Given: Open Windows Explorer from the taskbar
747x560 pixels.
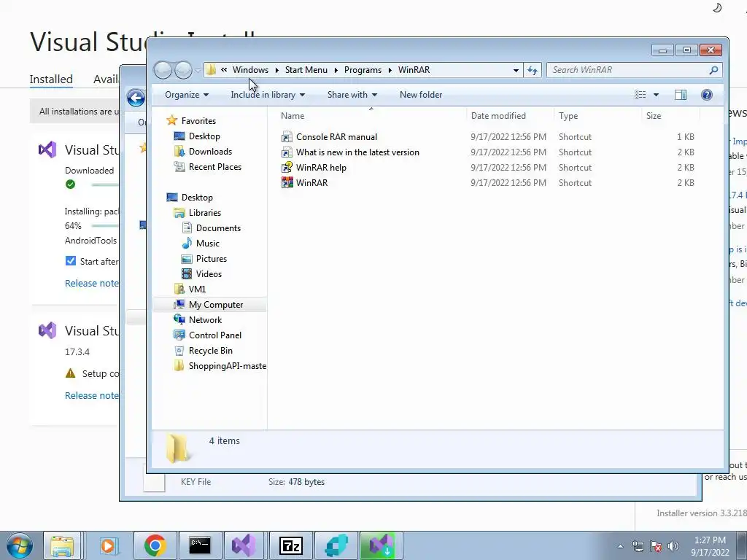Looking at the screenshot, I should [x=62, y=545].
